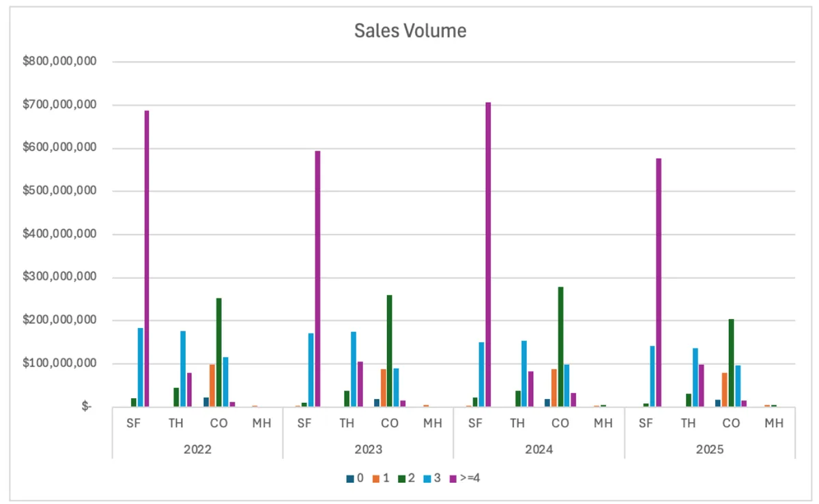Click the CO label in the 2022 group
This screenshot has height=504, width=819.
219,424
